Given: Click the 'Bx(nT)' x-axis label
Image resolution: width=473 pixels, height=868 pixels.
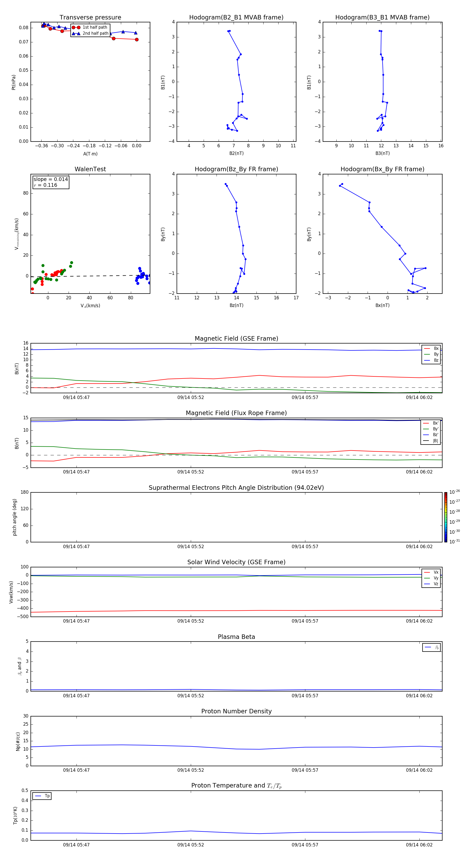Looking at the screenshot, I should coord(382,305).
